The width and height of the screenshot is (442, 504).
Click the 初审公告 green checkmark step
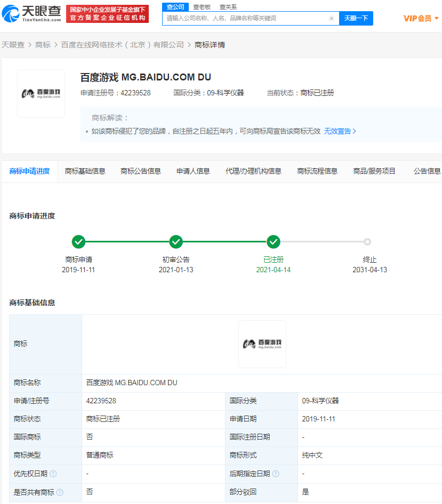coord(176,242)
